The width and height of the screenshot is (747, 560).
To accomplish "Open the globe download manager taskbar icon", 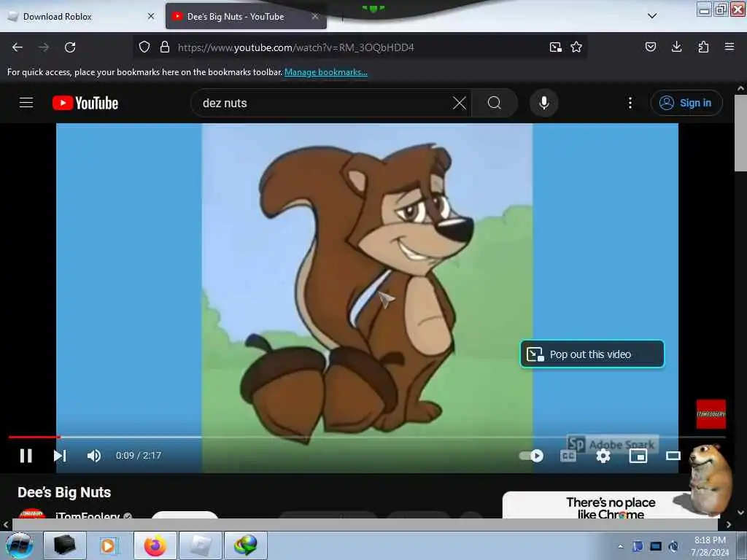I will (246, 545).
